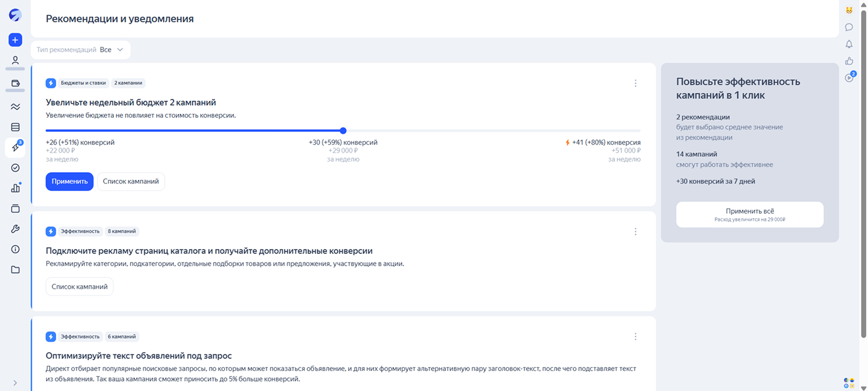This screenshot has height=391, width=868.
Task: Open the catalog pages card three-dot menu
Action: (635, 232)
